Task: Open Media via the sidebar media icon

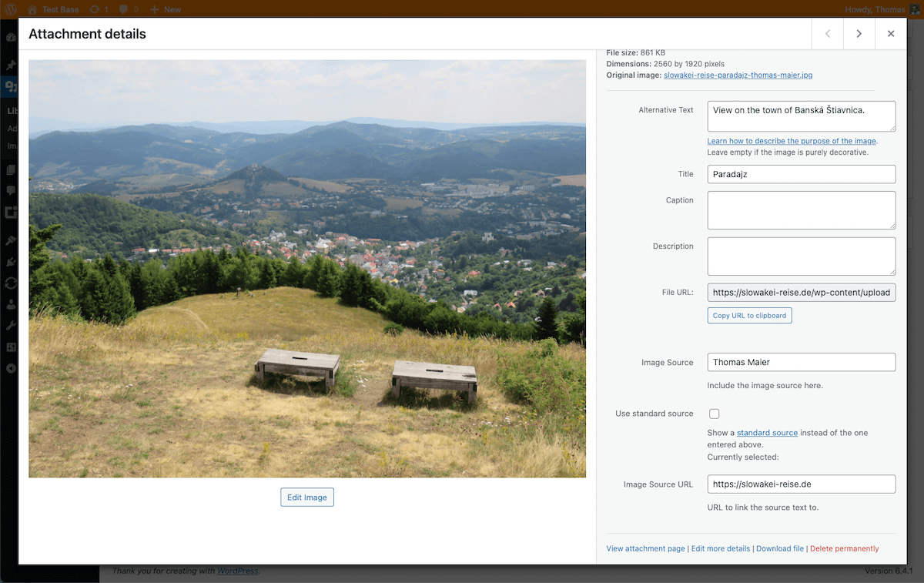Action: 10,86
